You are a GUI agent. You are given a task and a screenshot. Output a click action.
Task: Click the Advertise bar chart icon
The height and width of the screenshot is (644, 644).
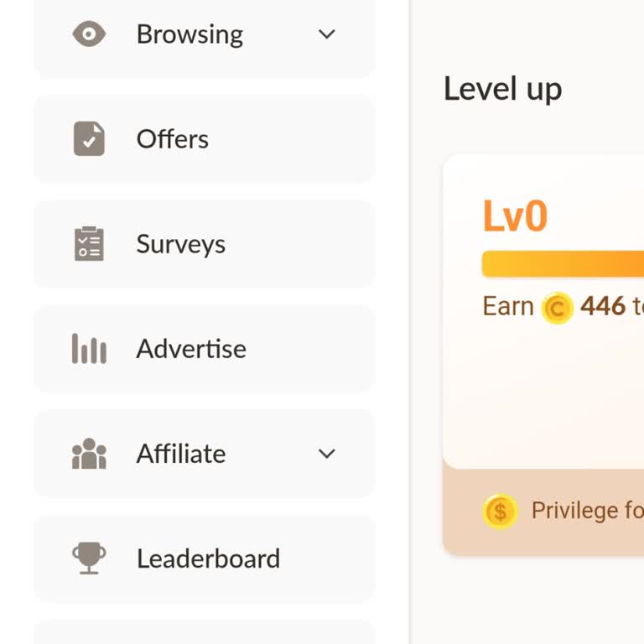tap(89, 349)
